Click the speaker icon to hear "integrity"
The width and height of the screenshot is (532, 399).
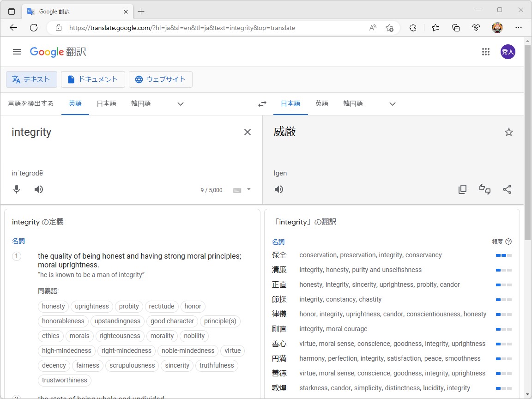[39, 189]
